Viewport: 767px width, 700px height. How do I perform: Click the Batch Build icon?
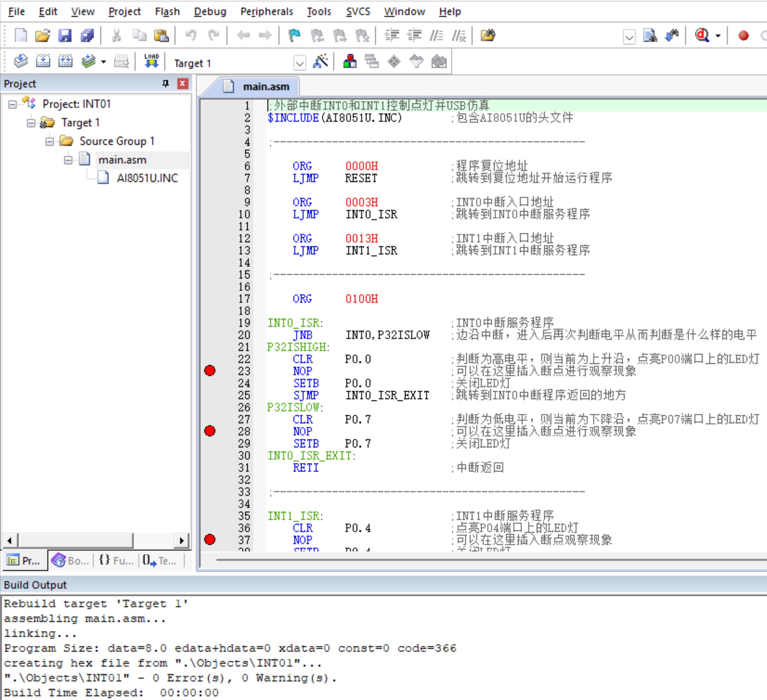pos(88,61)
